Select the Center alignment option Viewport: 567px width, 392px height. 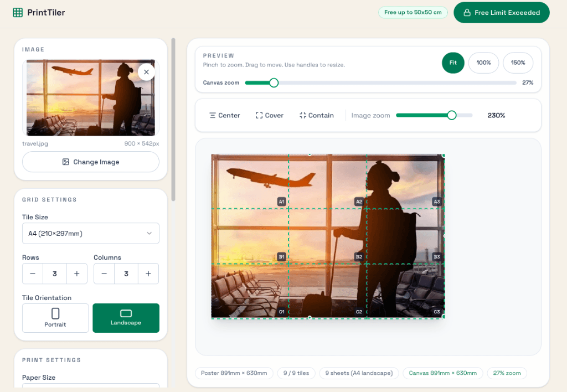pos(224,115)
